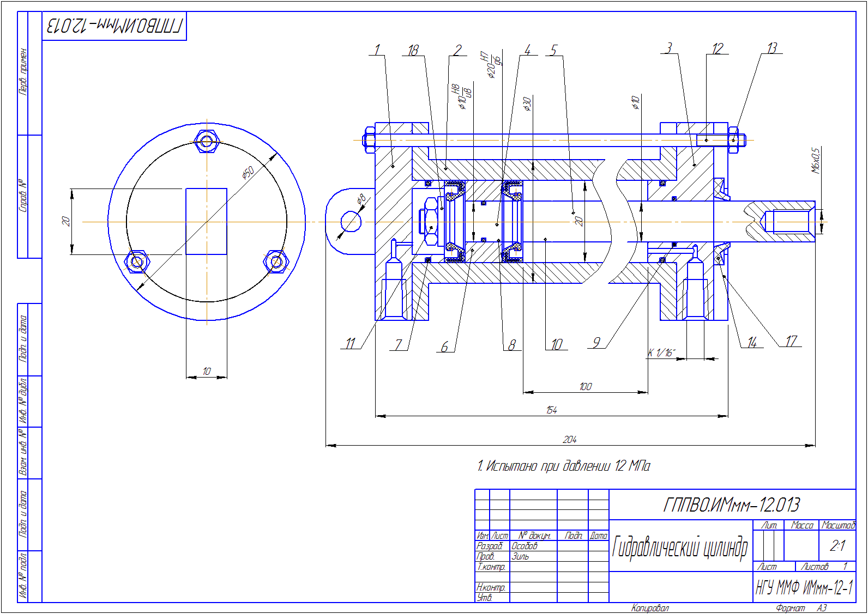Click the M6x0,5 thread dimension

pos(816,160)
